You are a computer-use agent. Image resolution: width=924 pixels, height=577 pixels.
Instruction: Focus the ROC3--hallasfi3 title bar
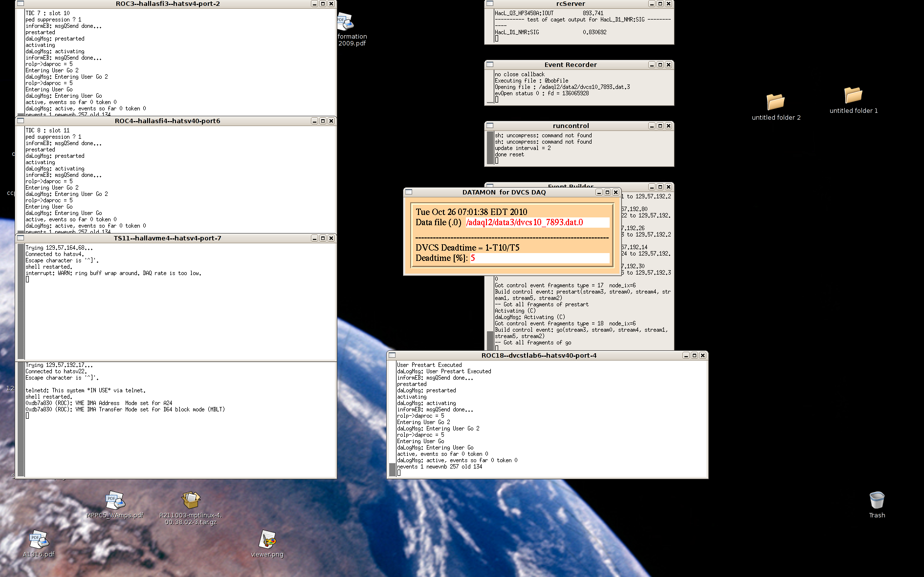click(x=168, y=4)
